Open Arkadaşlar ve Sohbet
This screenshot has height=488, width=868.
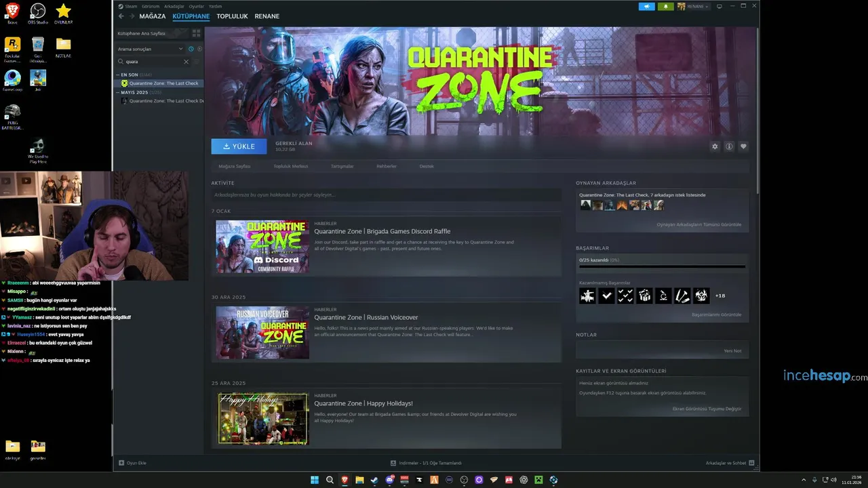click(x=730, y=463)
